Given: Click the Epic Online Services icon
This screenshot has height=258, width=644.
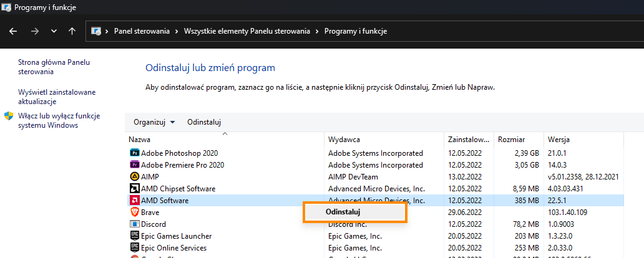Looking at the screenshot, I should click(134, 248).
